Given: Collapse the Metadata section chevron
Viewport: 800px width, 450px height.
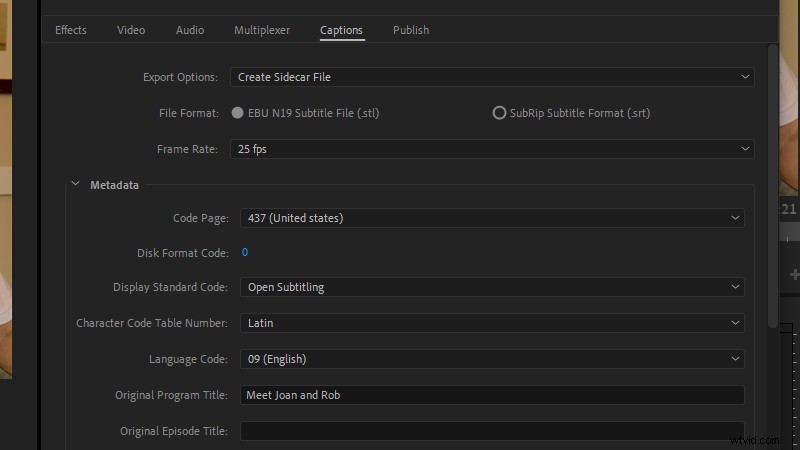Looking at the screenshot, I should [x=75, y=184].
